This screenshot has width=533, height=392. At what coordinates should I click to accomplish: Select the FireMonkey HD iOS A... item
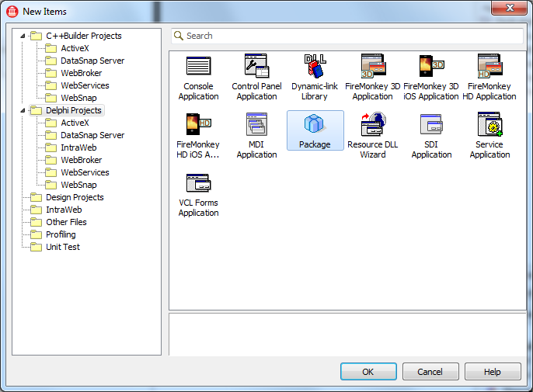pos(198,136)
